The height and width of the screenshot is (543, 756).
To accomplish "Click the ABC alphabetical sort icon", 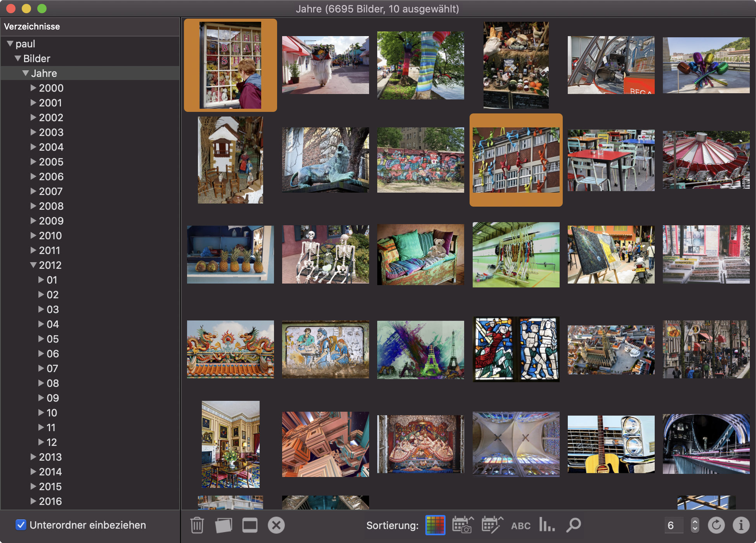I will pos(519,526).
